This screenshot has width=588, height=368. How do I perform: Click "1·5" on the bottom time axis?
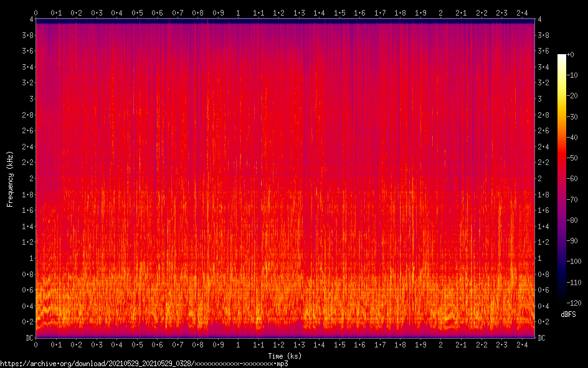(339, 345)
